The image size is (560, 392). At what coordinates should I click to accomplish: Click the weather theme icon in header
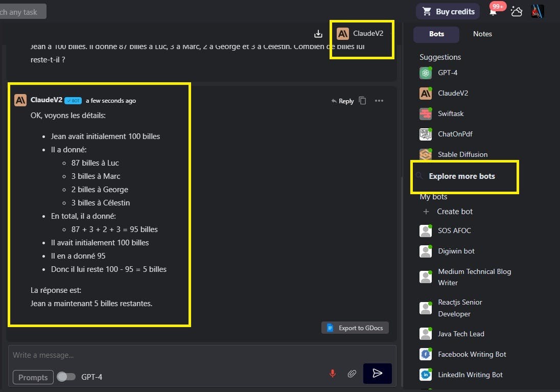coord(517,11)
